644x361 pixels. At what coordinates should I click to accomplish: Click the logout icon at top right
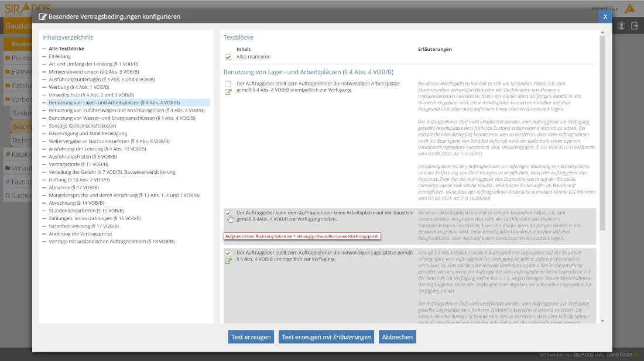(x=635, y=26)
